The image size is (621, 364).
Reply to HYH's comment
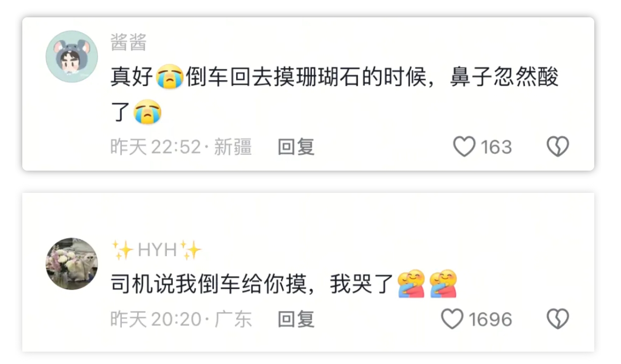point(296,319)
